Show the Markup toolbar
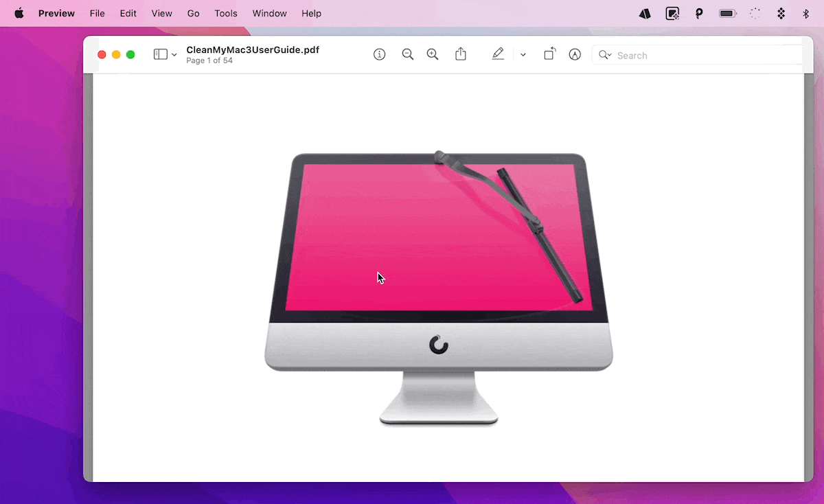This screenshot has height=504, width=824. click(575, 54)
